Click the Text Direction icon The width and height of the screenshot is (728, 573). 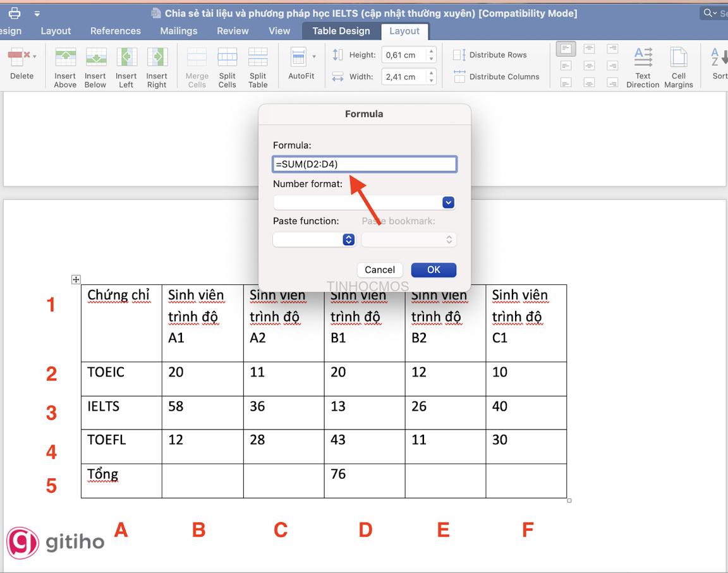(643, 58)
